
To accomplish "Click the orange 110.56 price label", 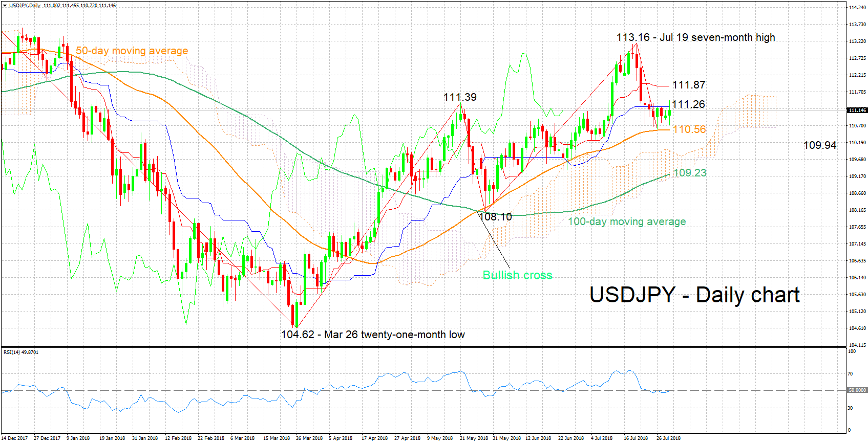I will 689,129.
